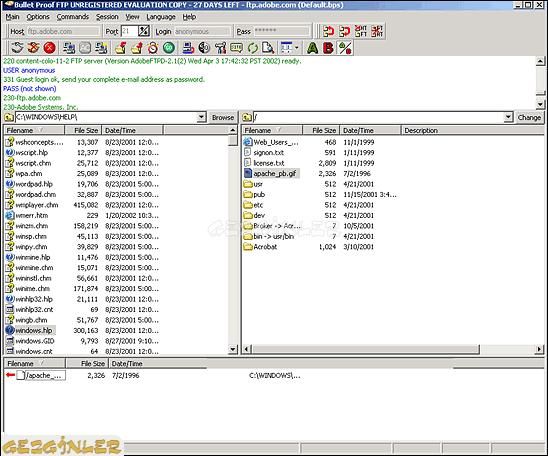Click log pane scroll up arrow
Viewport: 548px width, 456px height.
[540, 61]
